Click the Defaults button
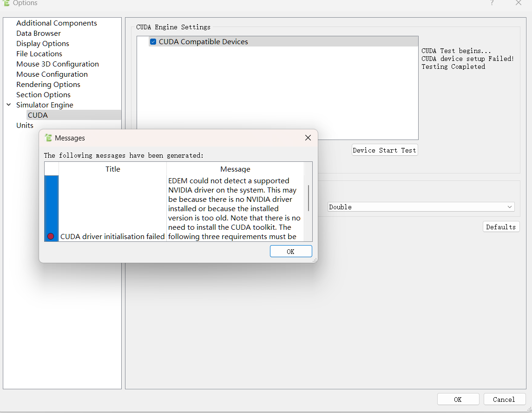 [x=501, y=227]
